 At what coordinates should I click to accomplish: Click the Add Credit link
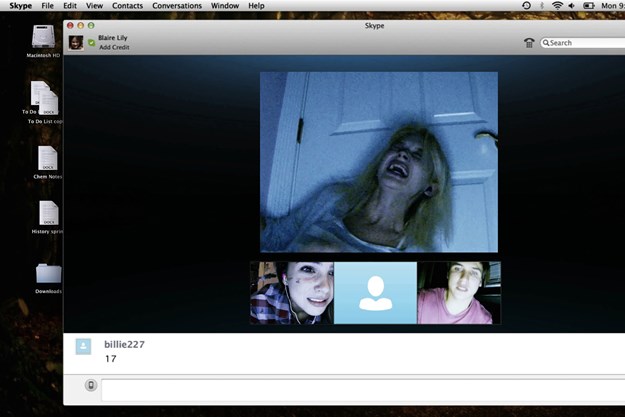[x=114, y=47]
